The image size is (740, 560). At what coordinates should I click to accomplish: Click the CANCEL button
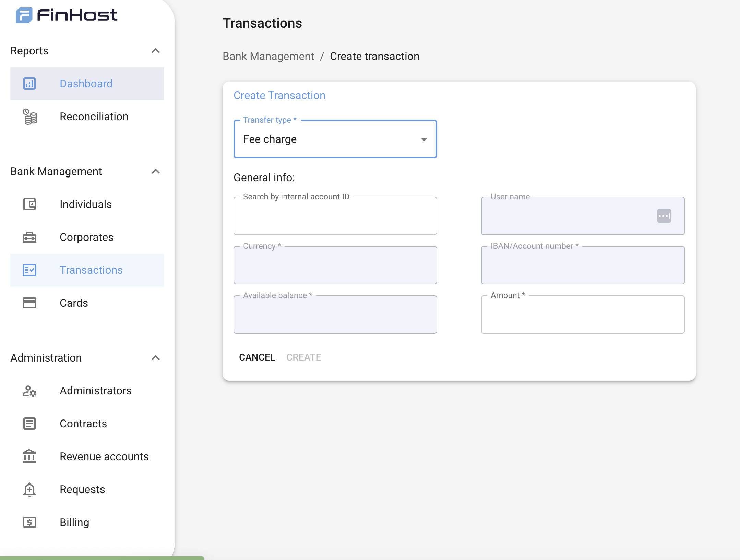[x=257, y=357]
